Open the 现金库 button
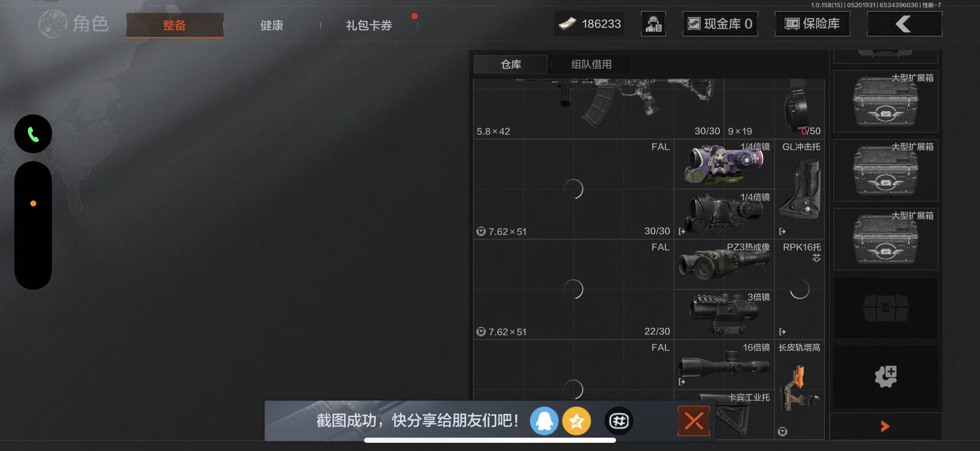 coord(720,24)
